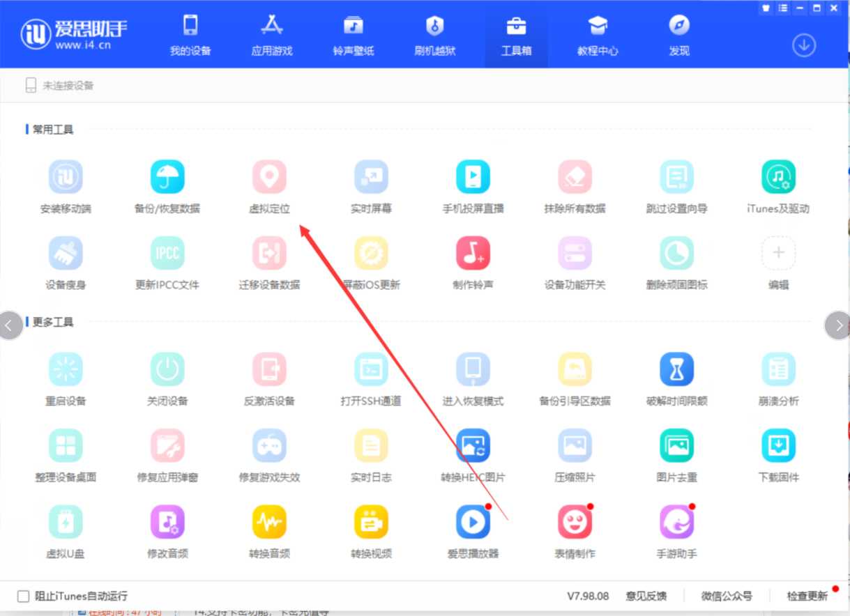Switch to 教程中心 tab
The height and width of the screenshot is (616, 850).
(598, 36)
